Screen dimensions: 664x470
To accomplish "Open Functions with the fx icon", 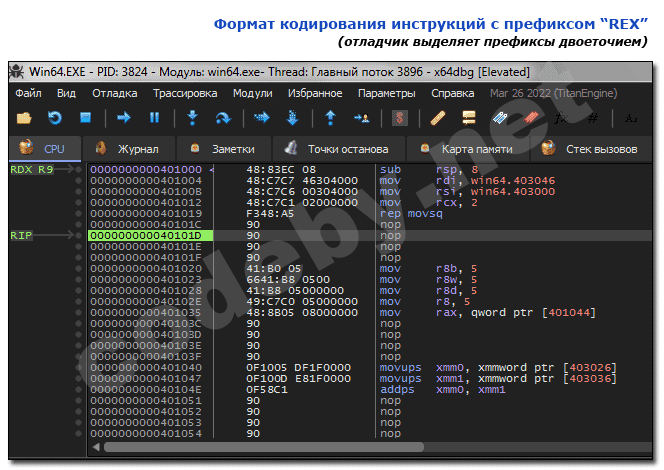I will click(562, 118).
